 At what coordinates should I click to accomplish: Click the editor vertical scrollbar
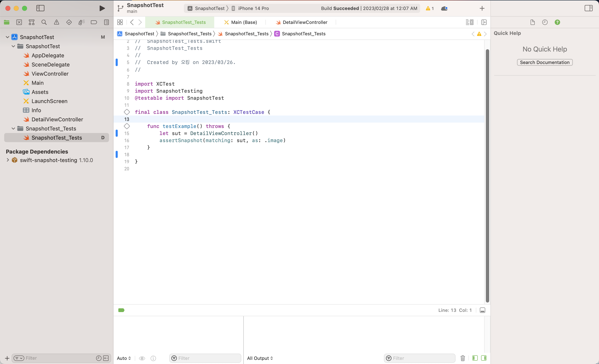(487, 175)
